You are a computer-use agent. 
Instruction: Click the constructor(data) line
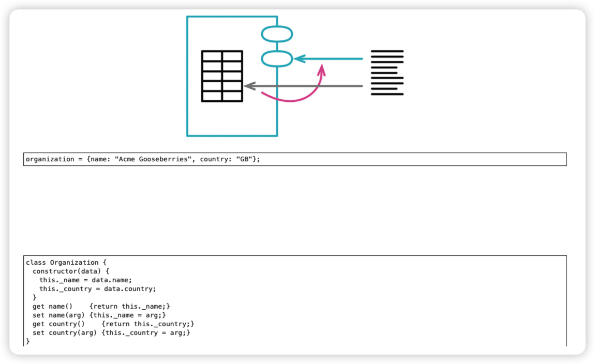pyautogui.click(x=70, y=271)
